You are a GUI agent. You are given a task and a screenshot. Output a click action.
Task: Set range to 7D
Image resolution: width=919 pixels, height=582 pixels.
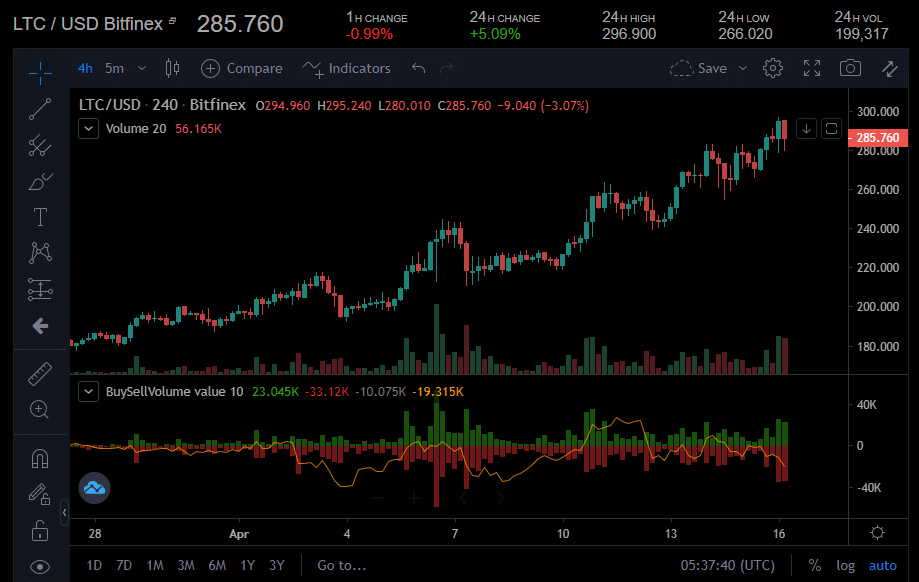(x=124, y=565)
